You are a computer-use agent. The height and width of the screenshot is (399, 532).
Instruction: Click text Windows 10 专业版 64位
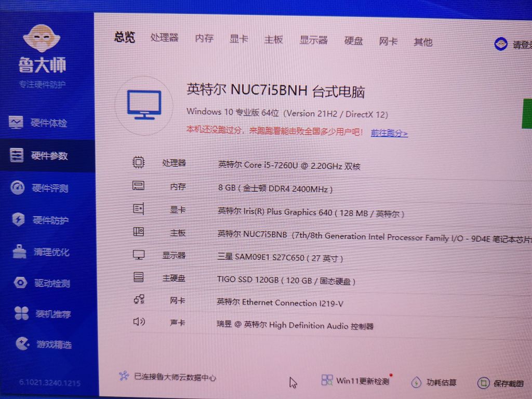pos(233,112)
